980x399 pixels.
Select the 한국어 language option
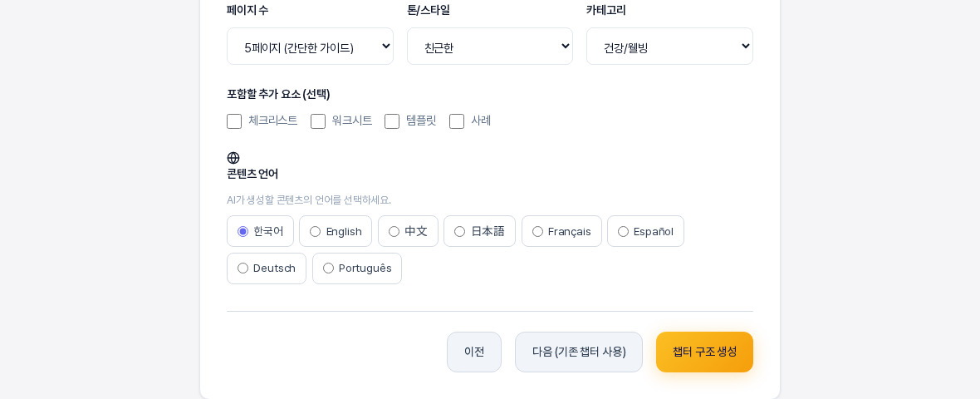click(260, 231)
